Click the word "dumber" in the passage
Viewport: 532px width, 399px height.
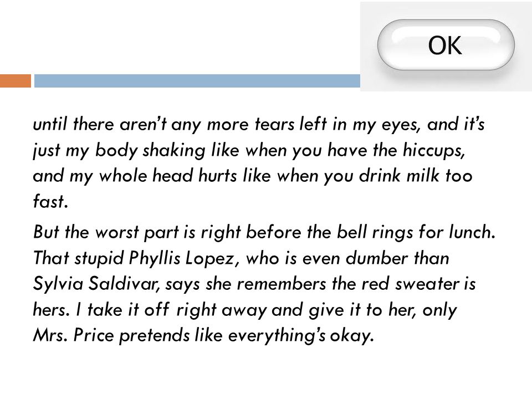point(377,259)
